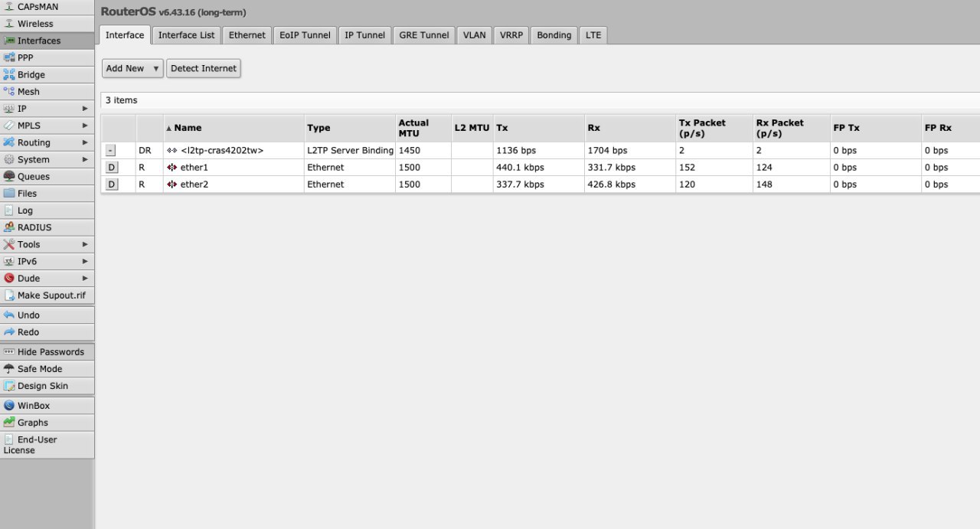980x529 pixels.
Task: Click the IPv6 sidebar icon
Action: point(9,261)
